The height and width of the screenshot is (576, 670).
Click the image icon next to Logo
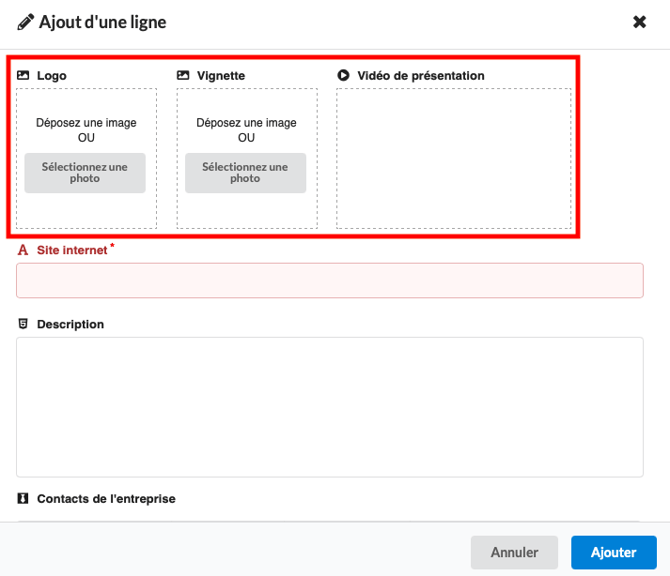(x=23, y=75)
